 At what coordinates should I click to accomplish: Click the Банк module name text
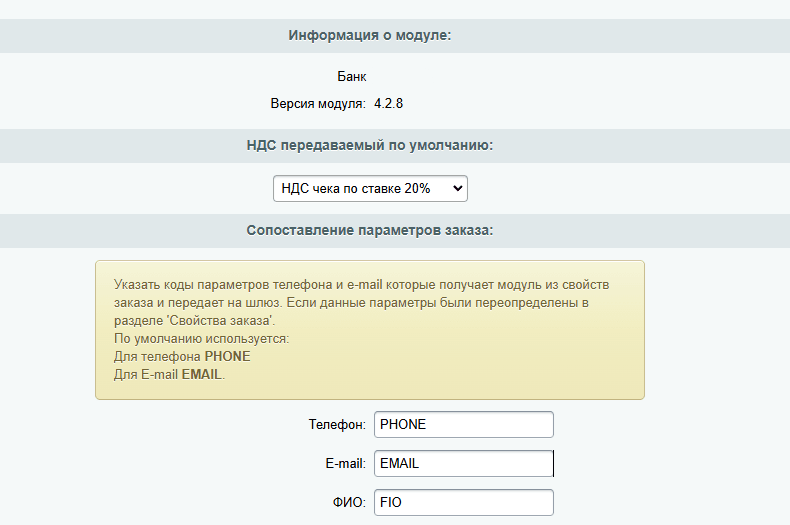(x=353, y=76)
